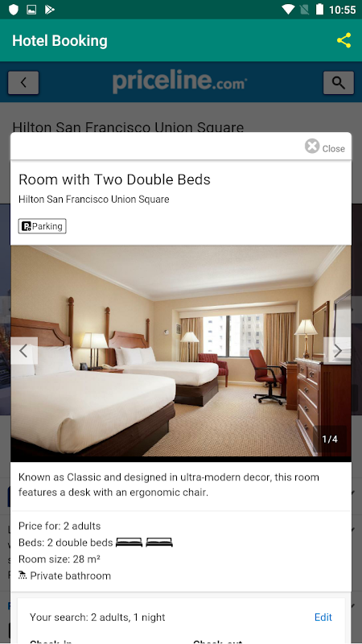Edit your search details
Screen dimensions: 362x644
(323, 617)
